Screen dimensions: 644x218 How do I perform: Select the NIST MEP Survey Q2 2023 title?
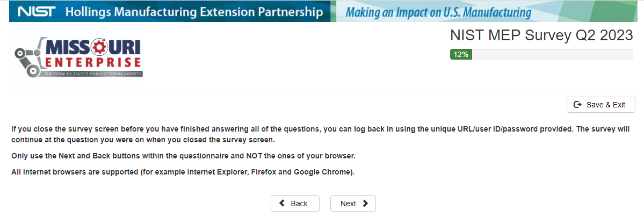[541, 36]
